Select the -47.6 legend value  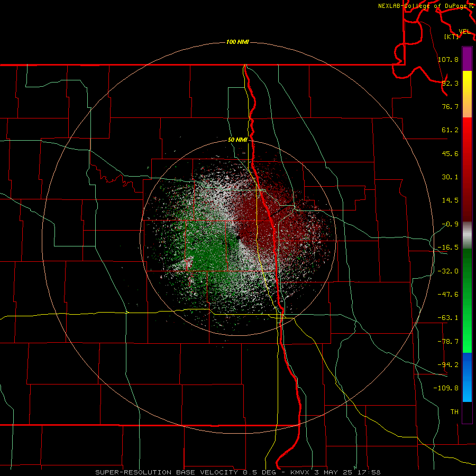point(448,295)
